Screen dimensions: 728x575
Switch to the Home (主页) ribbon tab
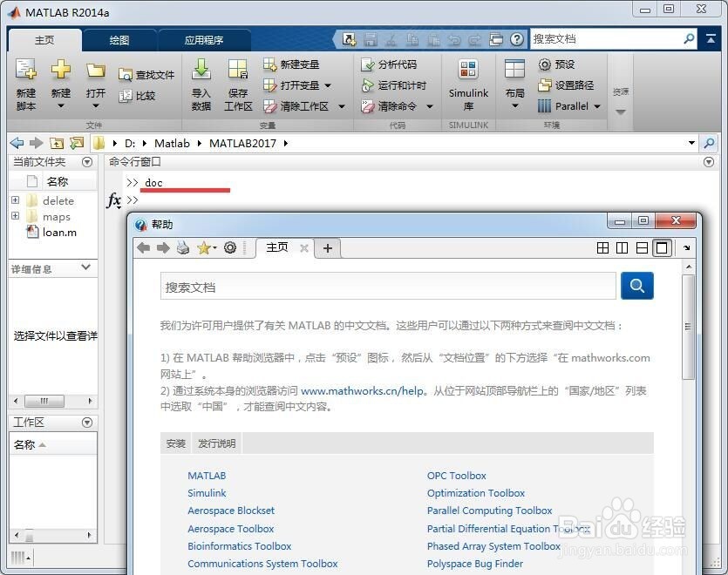pyautogui.click(x=44, y=40)
